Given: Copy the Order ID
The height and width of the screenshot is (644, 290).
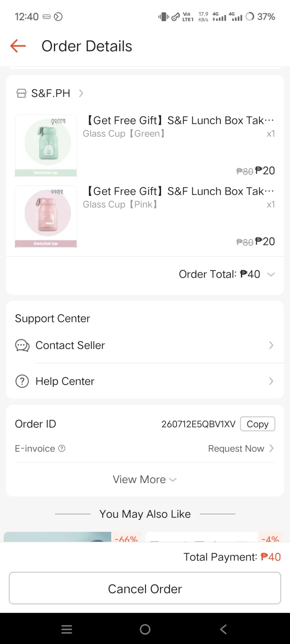Looking at the screenshot, I should (257, 424).
